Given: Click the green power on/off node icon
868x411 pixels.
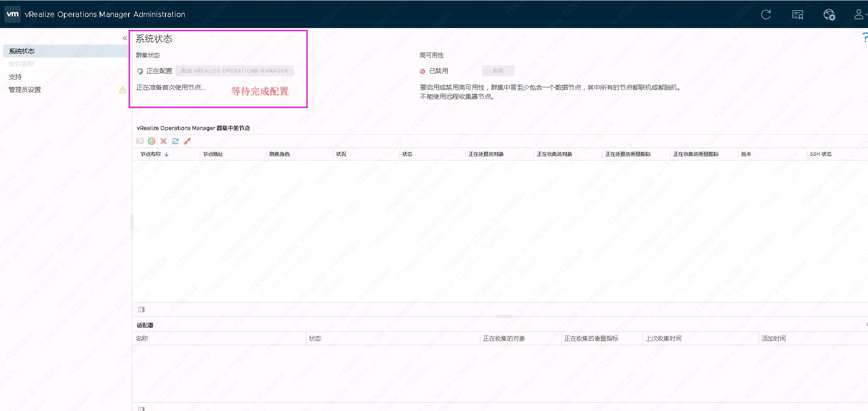Looking at the screenshot, I should click(152, 141).
